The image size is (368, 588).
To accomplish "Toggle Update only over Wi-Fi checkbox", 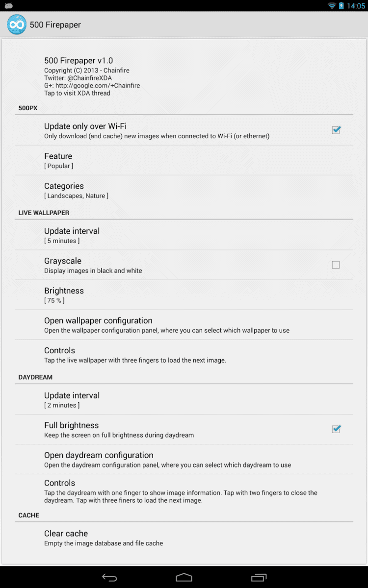I will [336, 130].
